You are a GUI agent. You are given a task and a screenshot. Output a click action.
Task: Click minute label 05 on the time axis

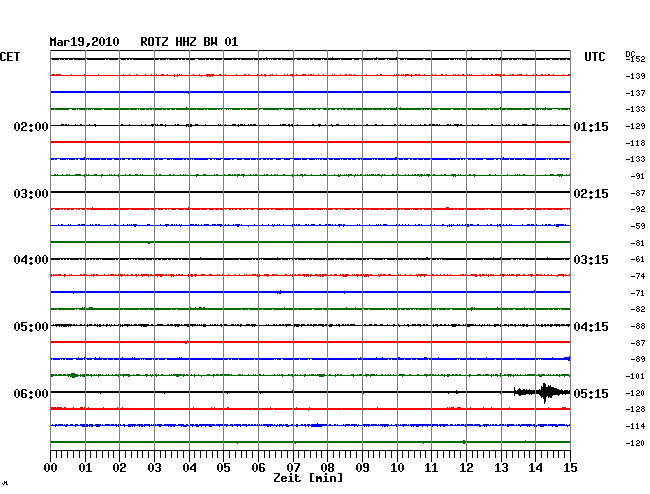pyautogui.click(x=223, y=468)
